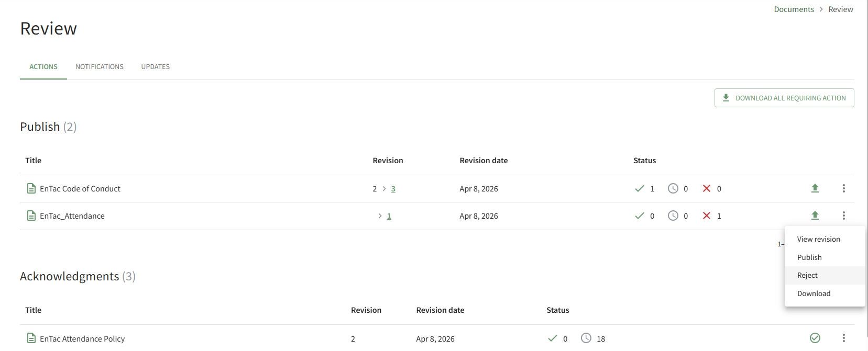This screenshot has width=868, height=351.
Task: Click Download All Requiring Action button
Action: 784,98
